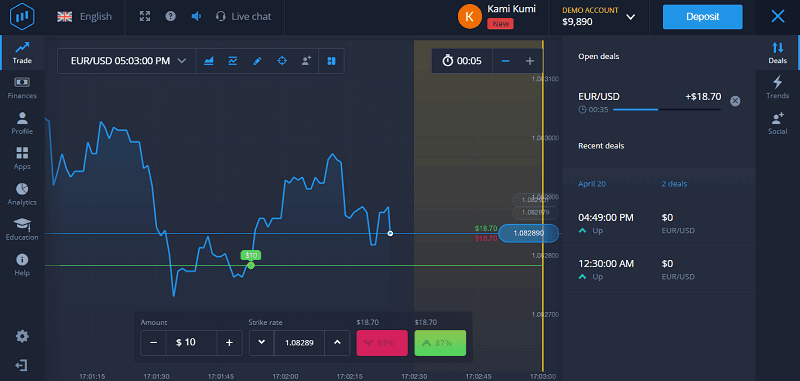Click the April 20 date header
The image size is (800, 381).
[592, 184]
